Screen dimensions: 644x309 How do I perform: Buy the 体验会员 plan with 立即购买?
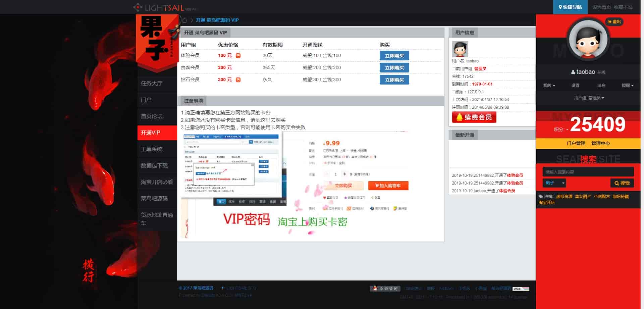pyautogui.click(x=394, y=56)
